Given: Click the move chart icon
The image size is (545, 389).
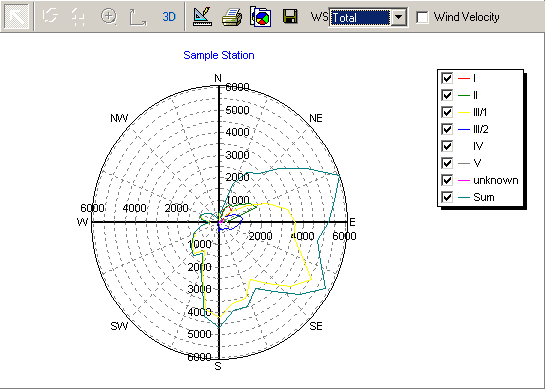Looking at the screenshot, I should click(78, 17).
